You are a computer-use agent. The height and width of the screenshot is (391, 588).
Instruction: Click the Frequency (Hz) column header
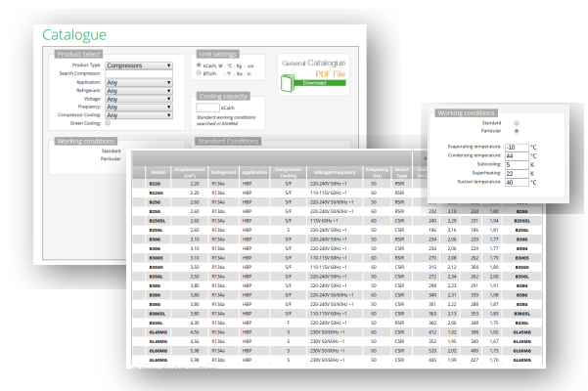click(377, 172)
